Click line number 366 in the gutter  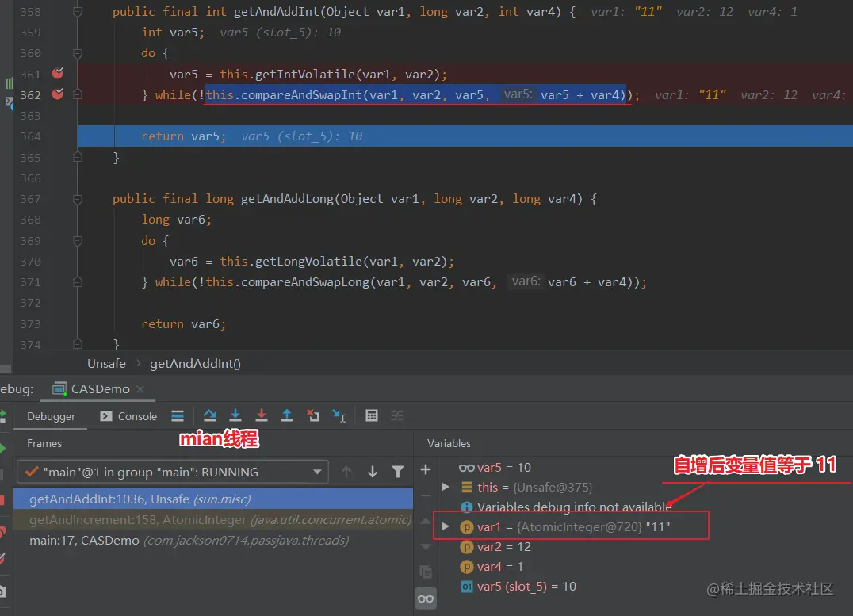[30, 178]
